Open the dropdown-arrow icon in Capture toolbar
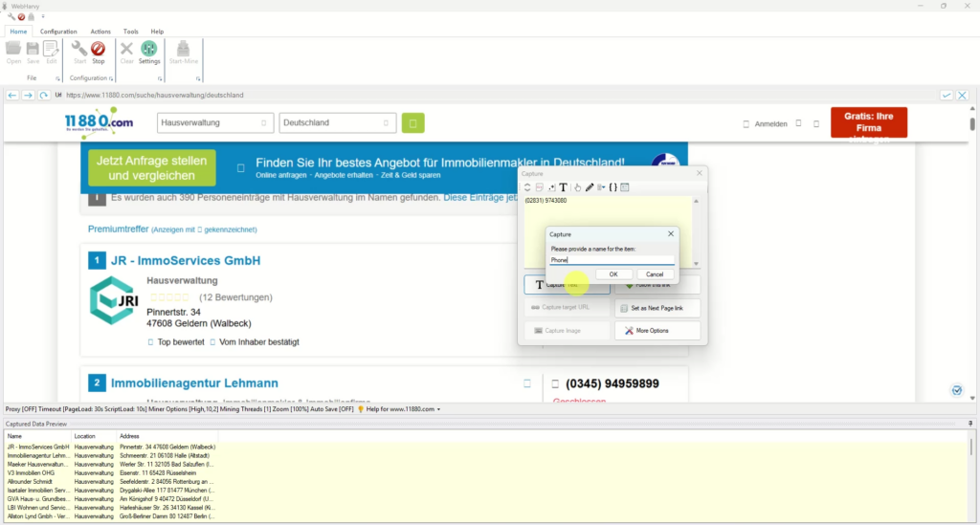Screen dimensions: 980x525 tap(601, 187)
